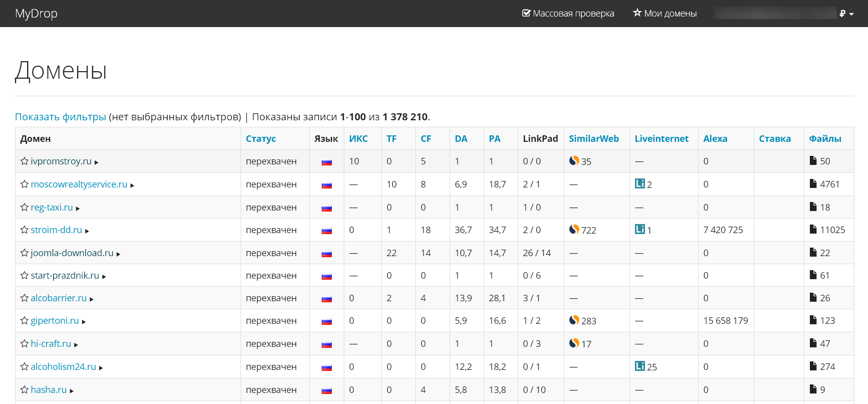Open Массовая проверка in navbar
Viewport: 868px width, 404px height.
point(568,14)
